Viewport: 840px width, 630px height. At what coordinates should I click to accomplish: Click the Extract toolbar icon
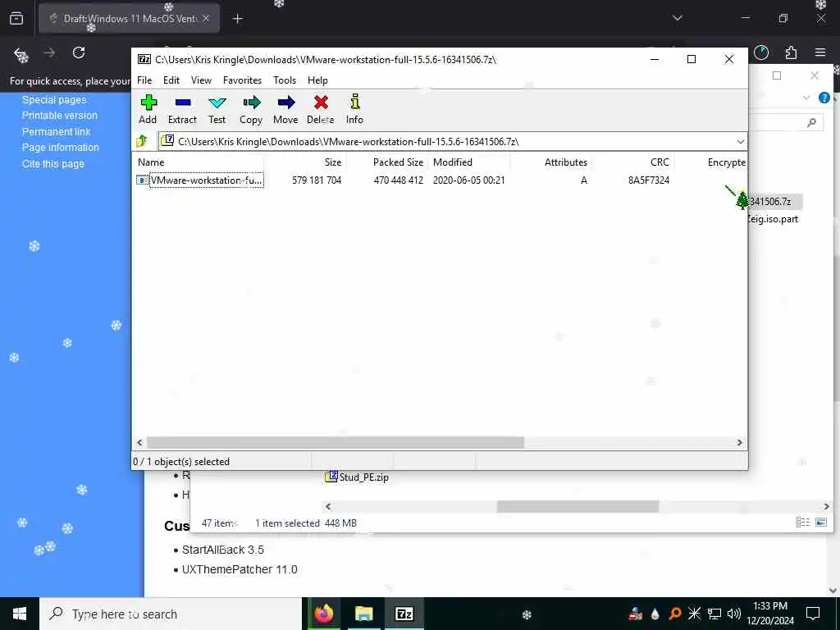pos(182,109)
